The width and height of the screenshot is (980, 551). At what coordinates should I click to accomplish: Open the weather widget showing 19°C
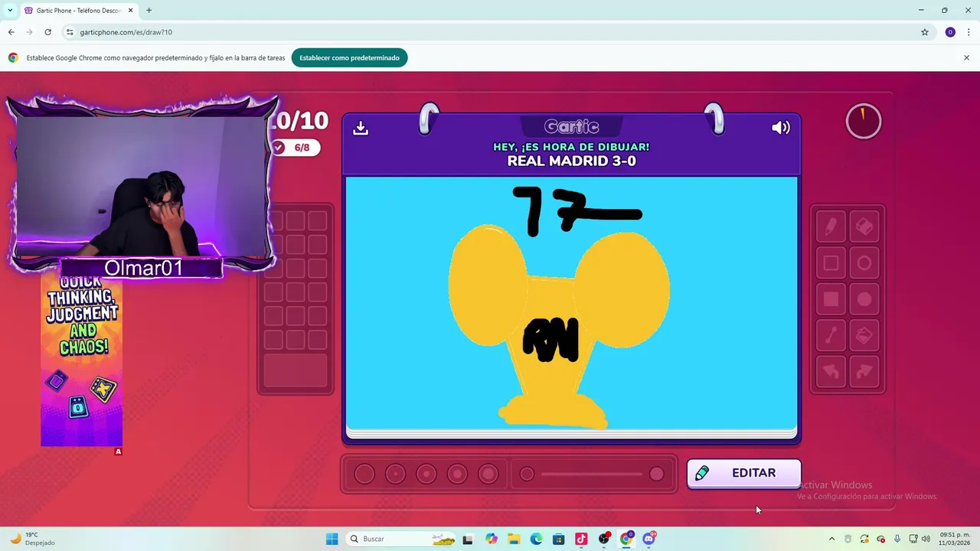(33, 539)
